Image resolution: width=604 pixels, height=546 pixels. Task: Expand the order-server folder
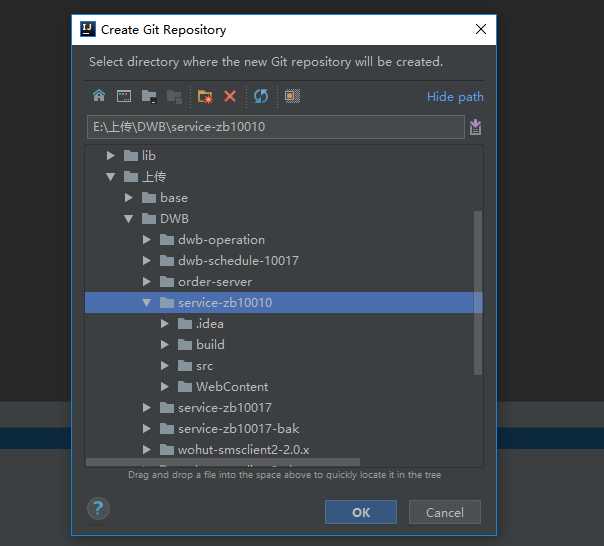pyautogui.click(x=147, y=282)
